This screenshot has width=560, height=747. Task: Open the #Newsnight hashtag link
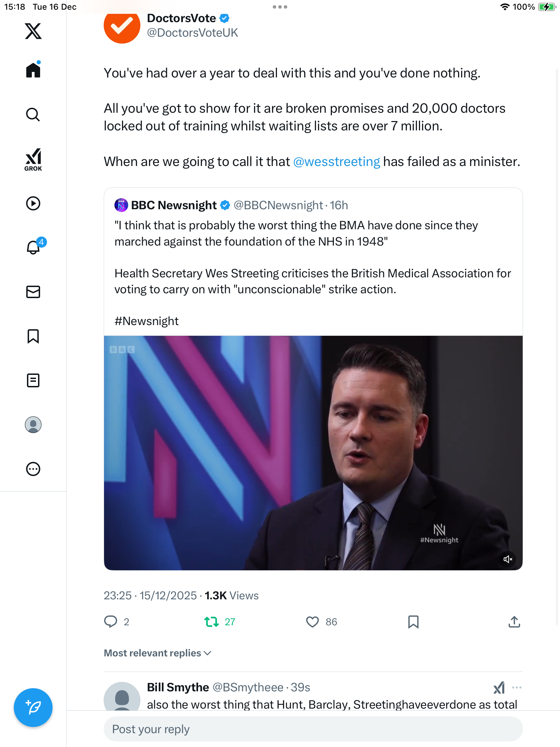[147, 321]
